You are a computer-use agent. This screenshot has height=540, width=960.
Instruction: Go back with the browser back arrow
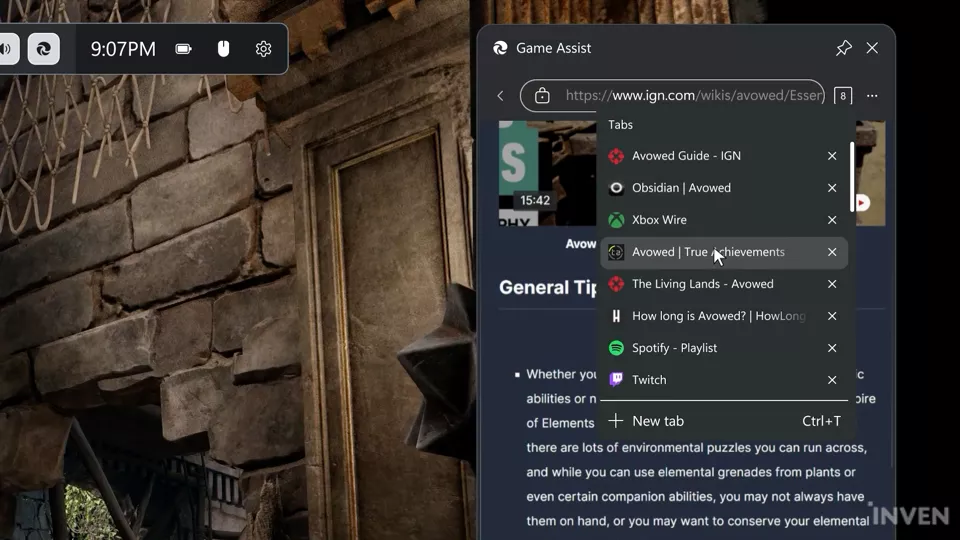point(501,96)
